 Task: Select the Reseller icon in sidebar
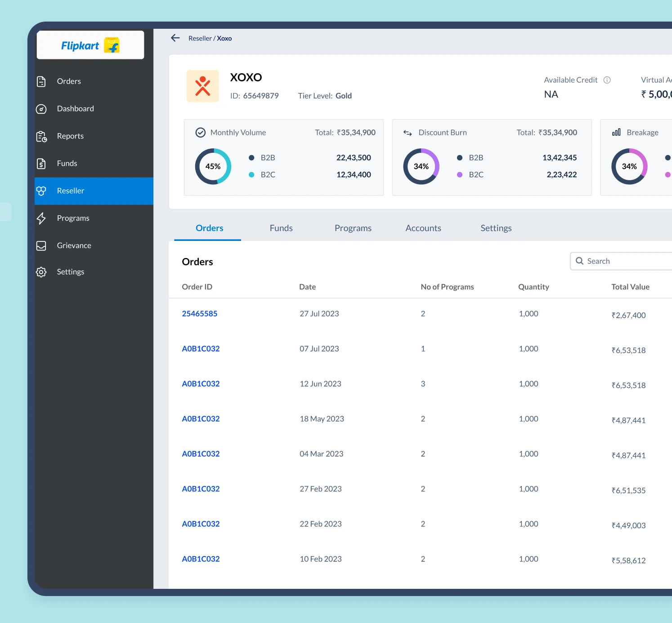click(x=41, y=191)
